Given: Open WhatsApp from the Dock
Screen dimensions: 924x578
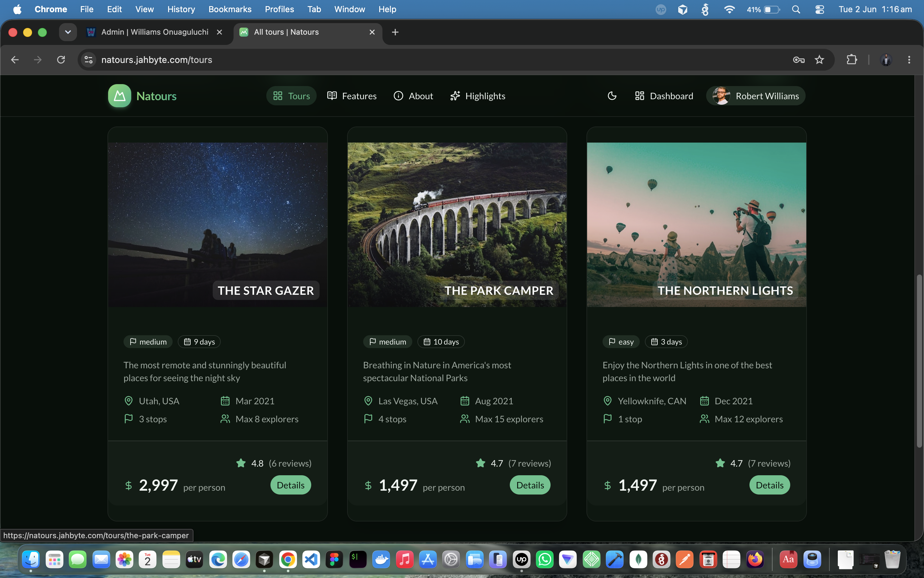Looking at the screenshot, I should click(x=545, y=560).
